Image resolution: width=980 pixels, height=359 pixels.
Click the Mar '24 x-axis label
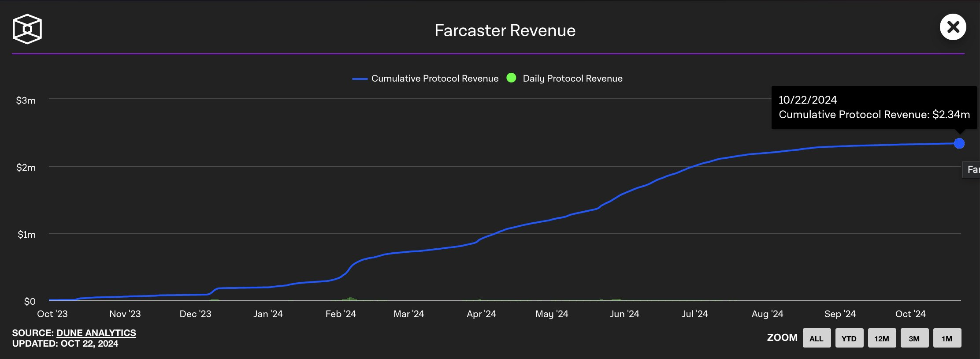pyautogui.click(x=408, y=314)
